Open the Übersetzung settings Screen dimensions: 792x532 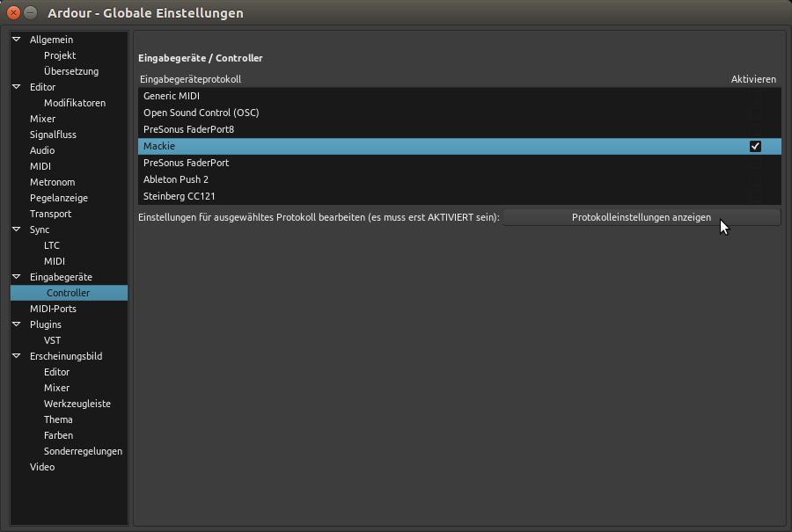71,71
